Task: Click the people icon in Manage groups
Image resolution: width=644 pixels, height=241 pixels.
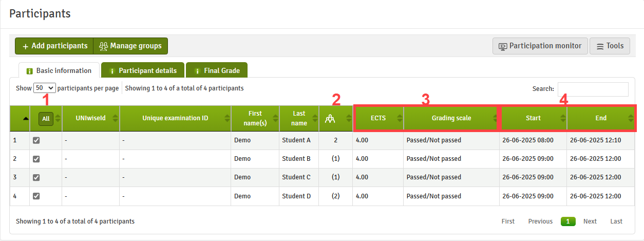Action: coord(103,46)
